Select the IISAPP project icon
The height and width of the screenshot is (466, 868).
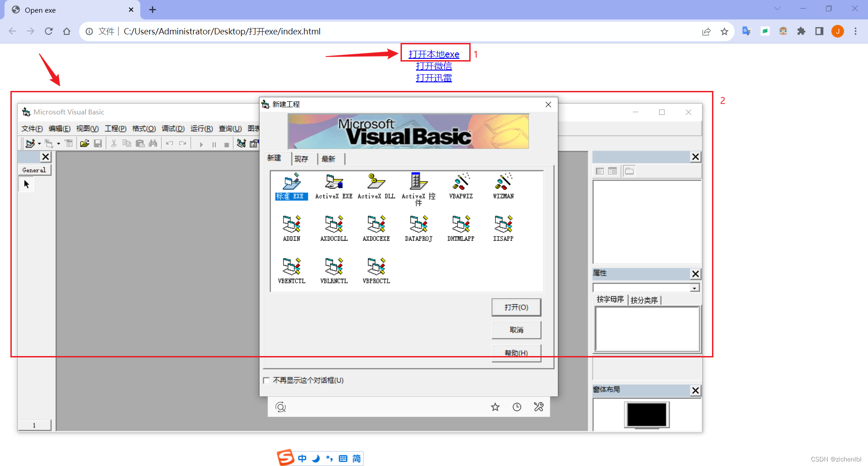pos(503,228)
